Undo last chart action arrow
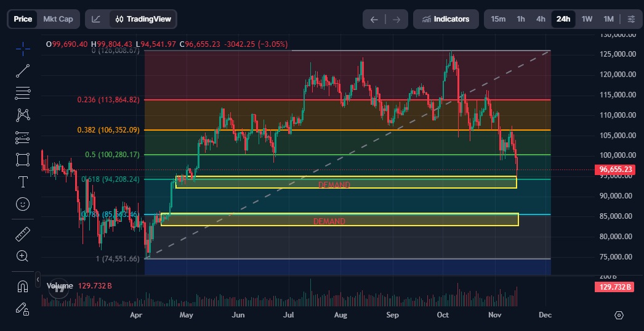The width and height of the screenshot is (644, 331). [x=374, y=19]
